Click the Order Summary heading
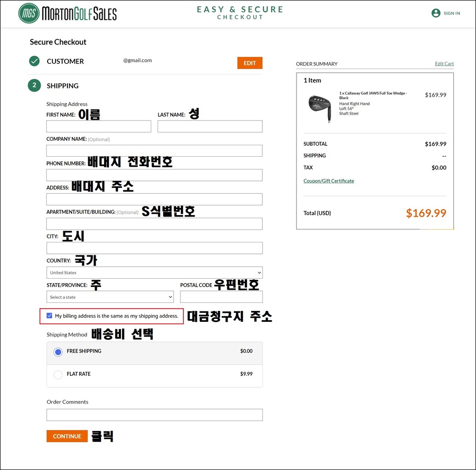 (x=317, y=64)
